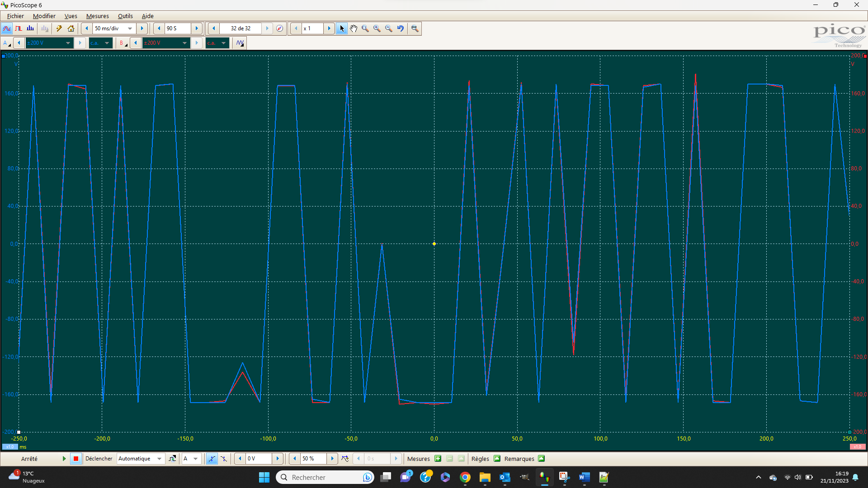868x488 pixels.
Task: Click the 32 de 32 buffer field
Action: [x=241, y=28]
